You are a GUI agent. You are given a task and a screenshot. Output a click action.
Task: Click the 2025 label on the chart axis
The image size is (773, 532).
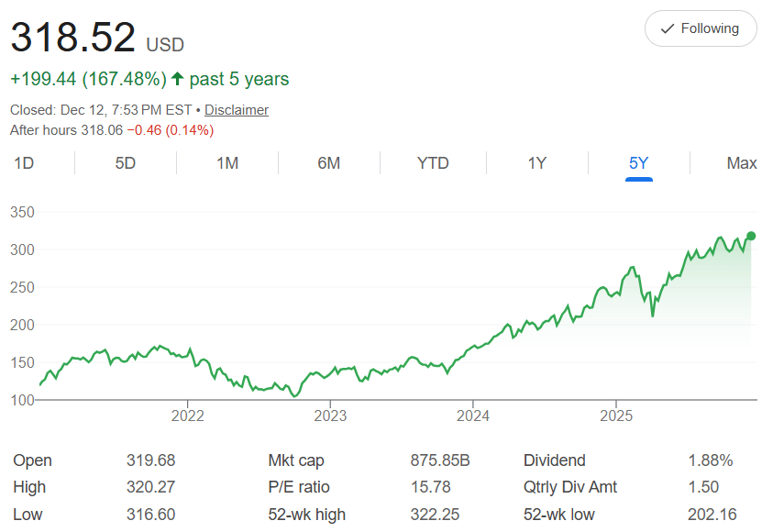(x=616, y=416)
